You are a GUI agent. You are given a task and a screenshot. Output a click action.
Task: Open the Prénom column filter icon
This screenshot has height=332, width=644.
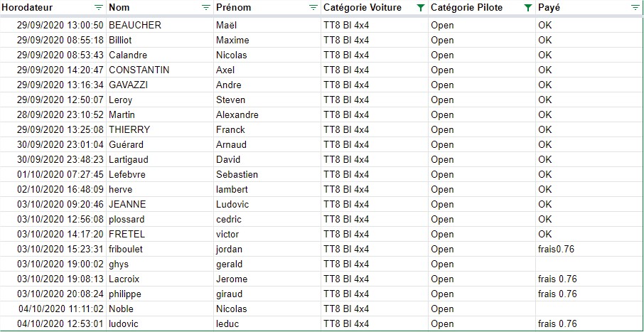click(313, 7)
